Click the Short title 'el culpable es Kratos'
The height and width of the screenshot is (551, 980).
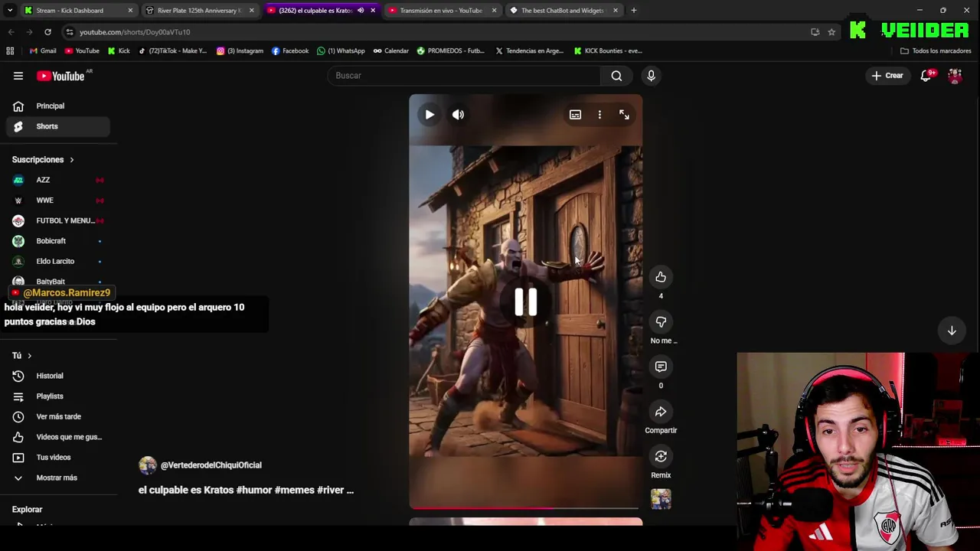point(246,490)
